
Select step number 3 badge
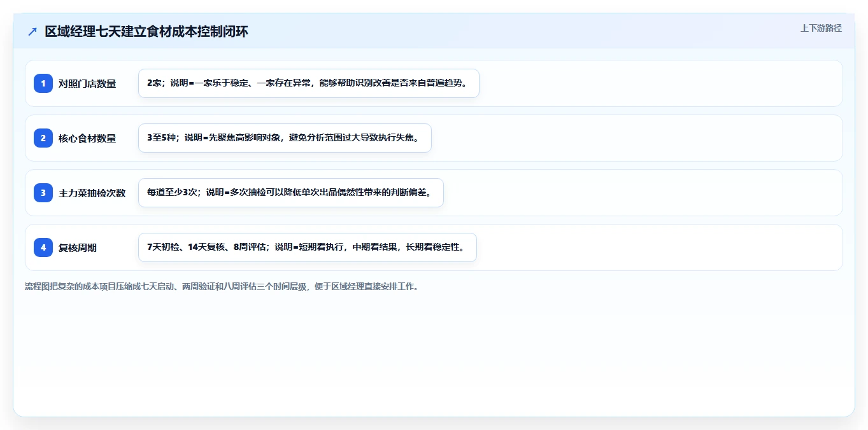click(43, 193)
